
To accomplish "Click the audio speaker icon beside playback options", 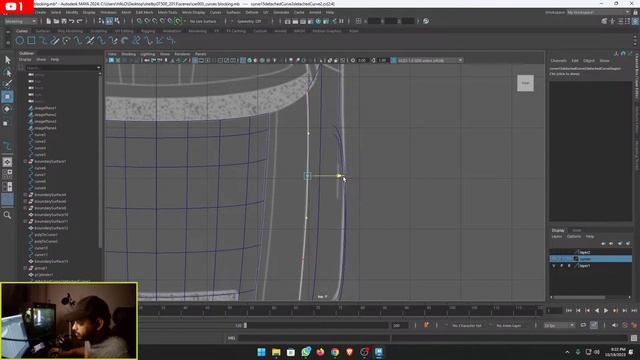I will click(615, 325).
